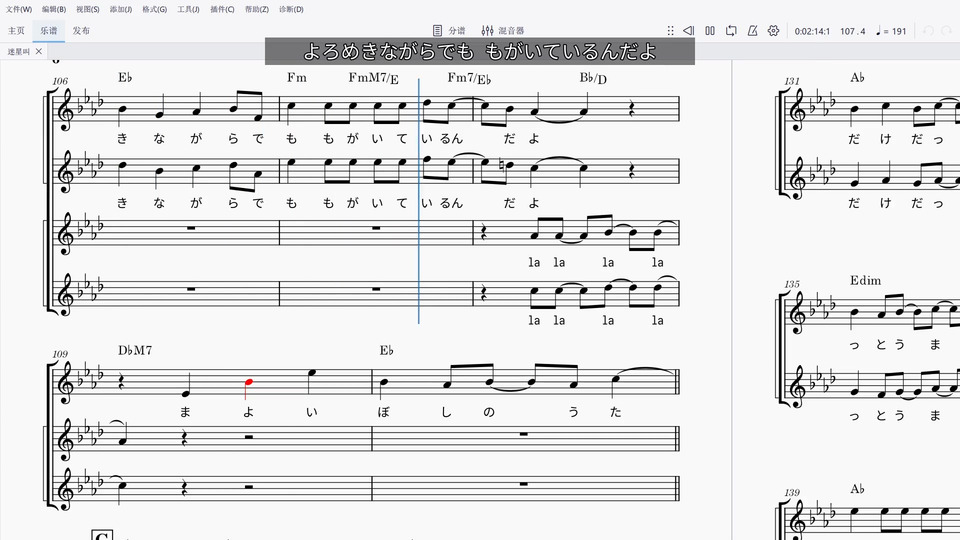Select the Edim chord symbol
Image resolution: width=960 pixels, height=540 pixels.
point(866,280)
